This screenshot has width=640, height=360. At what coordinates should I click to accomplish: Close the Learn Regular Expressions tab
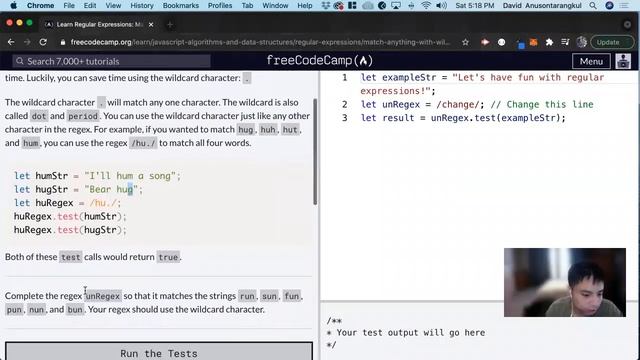pos(151,24)
